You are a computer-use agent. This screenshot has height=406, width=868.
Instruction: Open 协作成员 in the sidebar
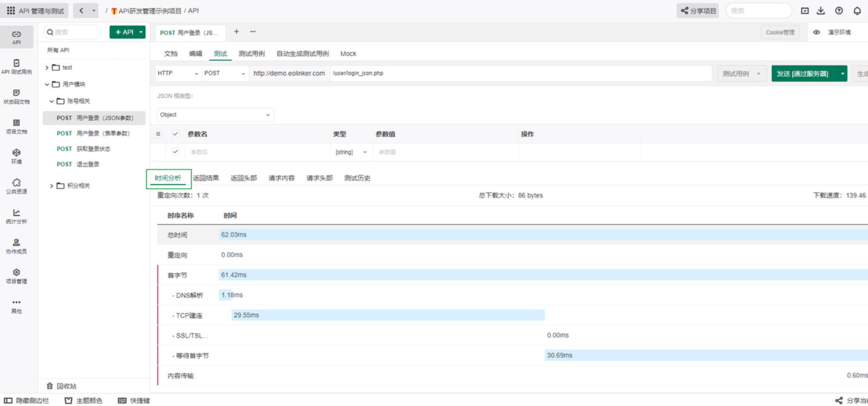coord(16,246)
